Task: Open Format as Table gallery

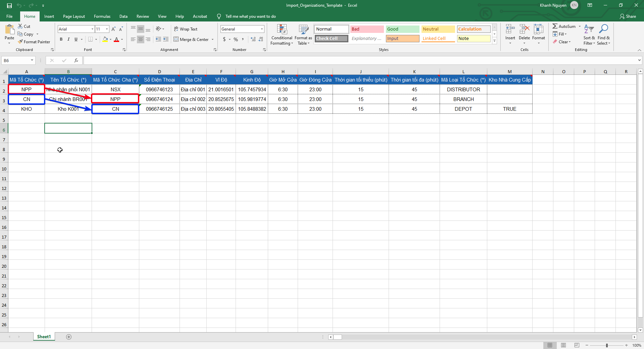Action: click(303, 35)
